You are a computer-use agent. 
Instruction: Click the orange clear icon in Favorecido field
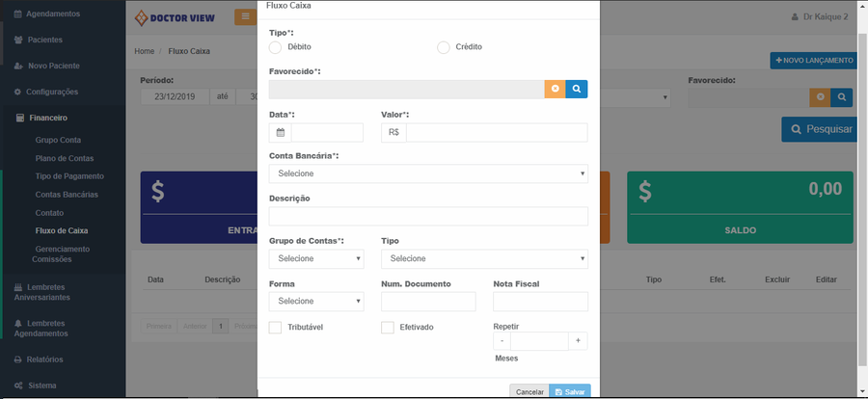pyautogui.click(x=555, y=89)
